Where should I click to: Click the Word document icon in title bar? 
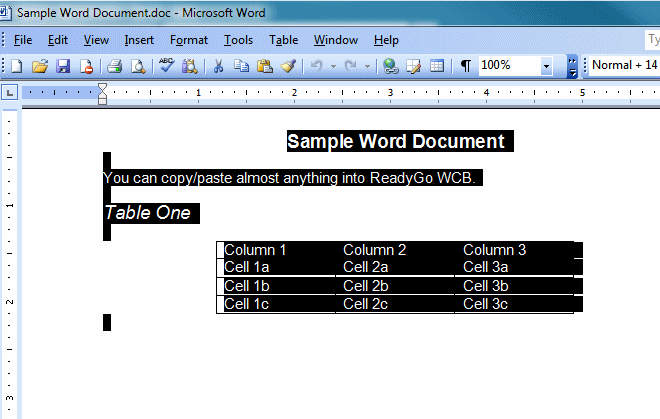click(x=5, y=12)
